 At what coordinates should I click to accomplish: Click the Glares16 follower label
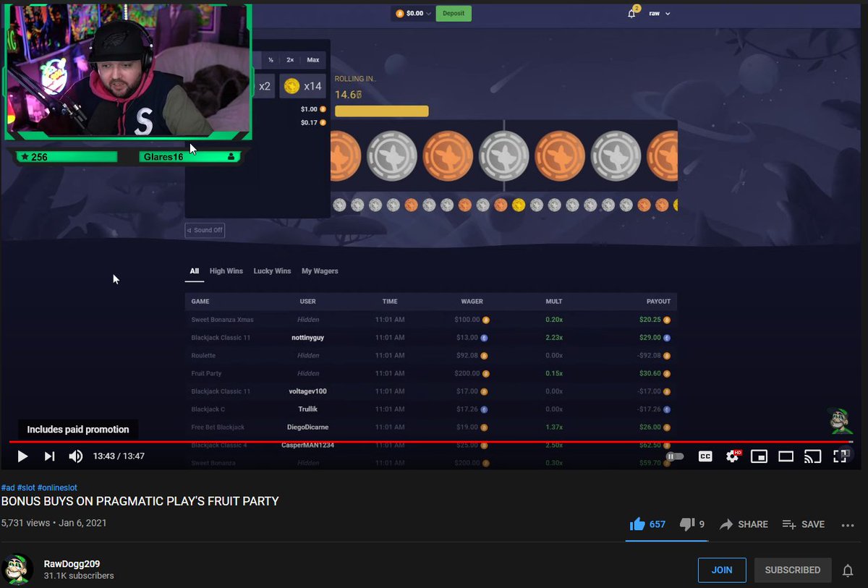tap(163, 157)
